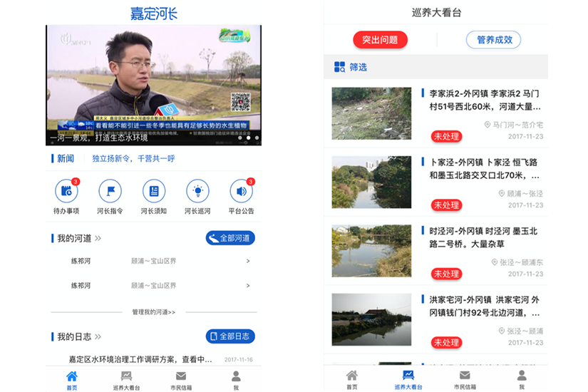Expand 我的河道 section chevron
The width and height of the screenshot is (588, 392).
98,238
